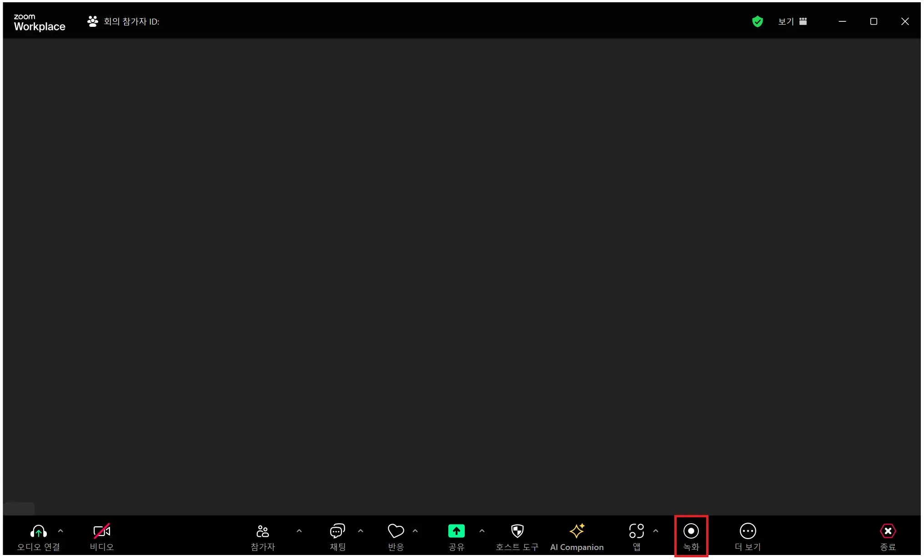The width and height of the screenshot is (924, 560).
Task: Open the 참가자 participants panel
Action: pos(262,531)
